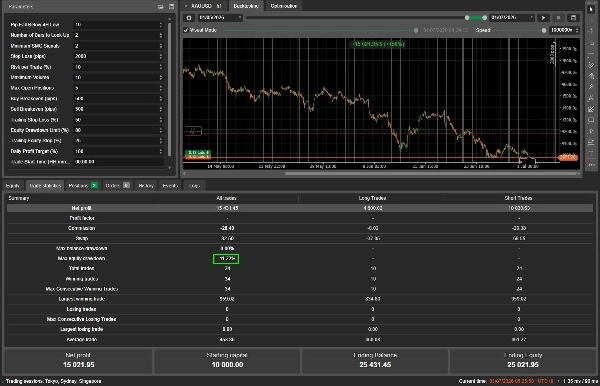600x386 pixels.
Task: Click the chart scrollbar left arrow
Action: pos(184,173)
